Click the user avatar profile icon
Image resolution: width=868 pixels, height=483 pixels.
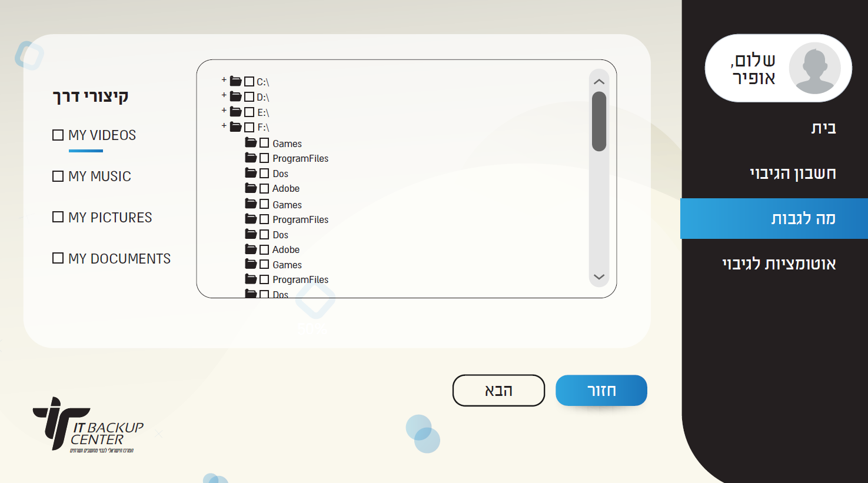(814, 68)
